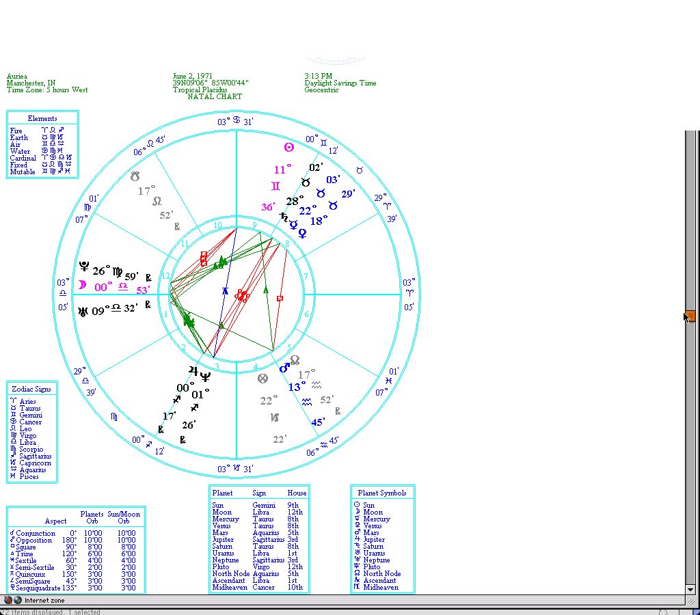
Task: Click the globe icon next to Internet zone
Action: coord(17,600)
